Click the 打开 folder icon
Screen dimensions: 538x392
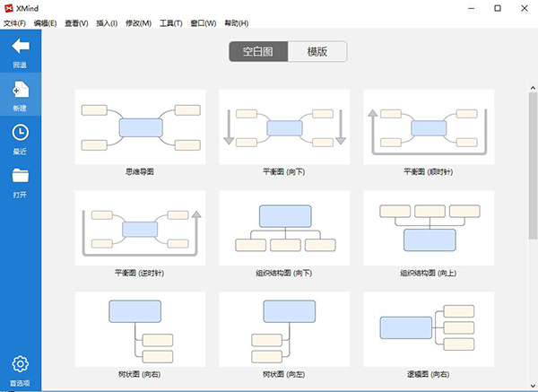pyautogui.click(x=21, y=175)
